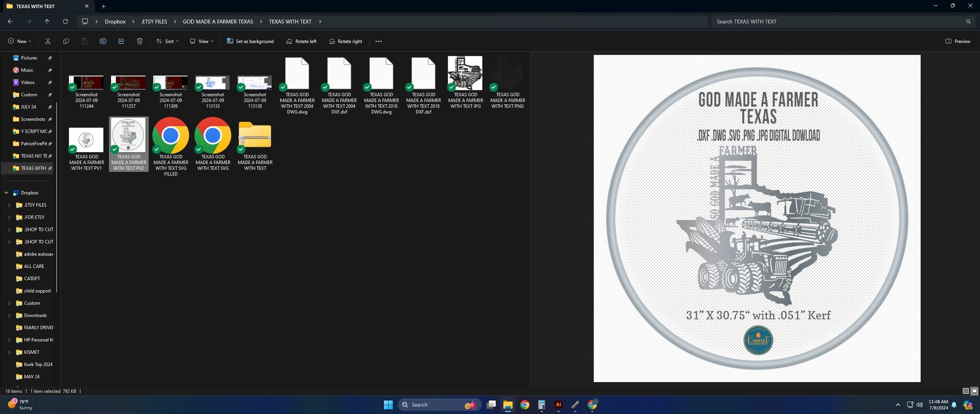Select the 2004 DWG.dwg file

click(x=297, y=86)
